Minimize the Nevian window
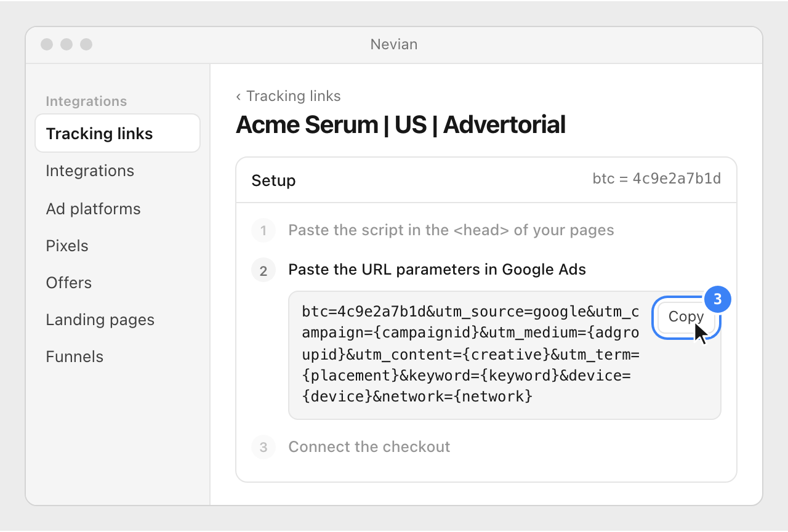 [66, 44]
